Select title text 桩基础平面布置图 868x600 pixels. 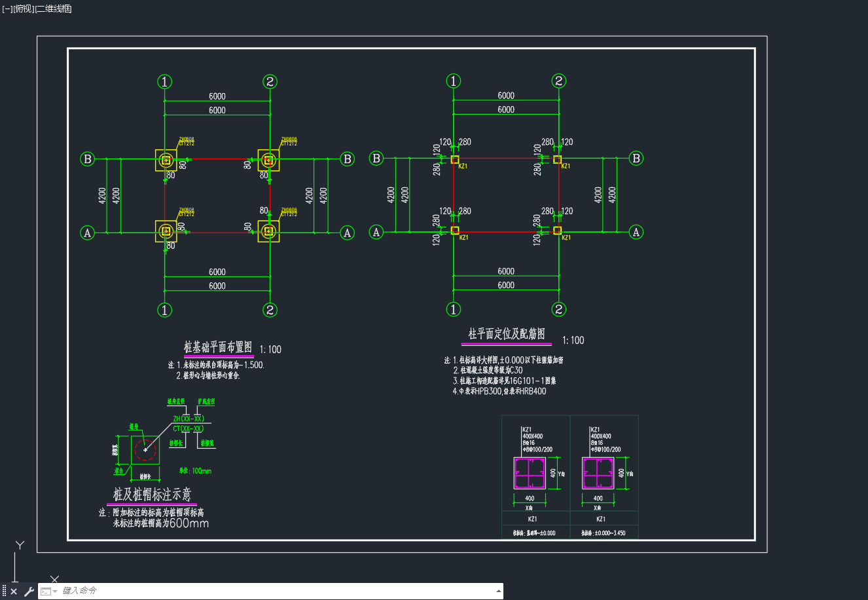[x=218, y=347]
